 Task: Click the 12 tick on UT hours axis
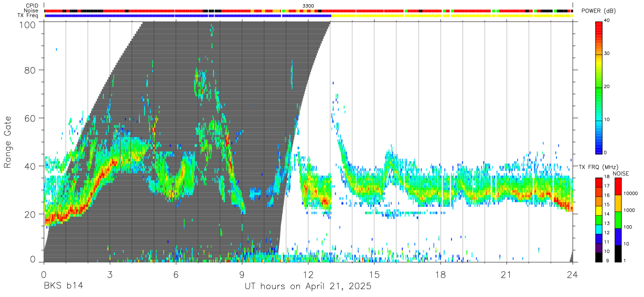pos(308,274)
